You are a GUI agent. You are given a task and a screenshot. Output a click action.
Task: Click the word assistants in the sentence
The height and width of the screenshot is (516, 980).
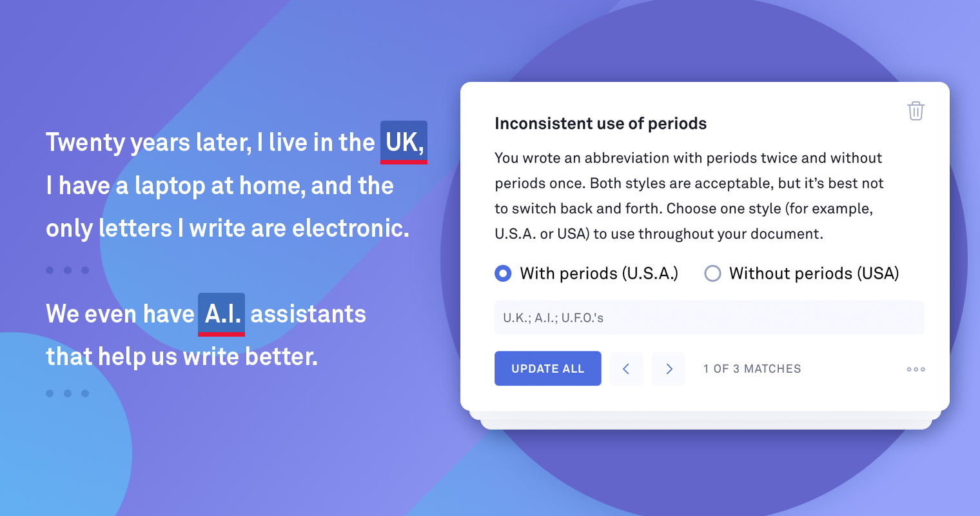click(308, 314)
